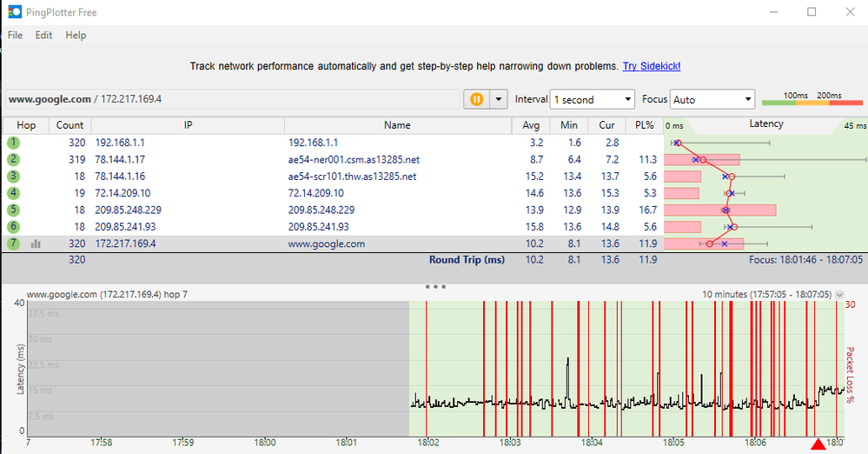This screenshot has height=454, width=868.
Task: Follow the Try Sidekick! link
Action: pos(652,66)
